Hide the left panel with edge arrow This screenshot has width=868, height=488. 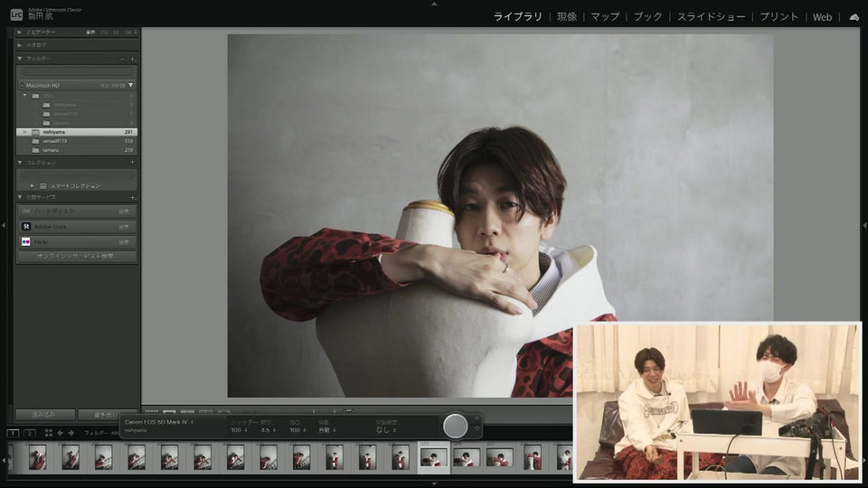[4, 226]
